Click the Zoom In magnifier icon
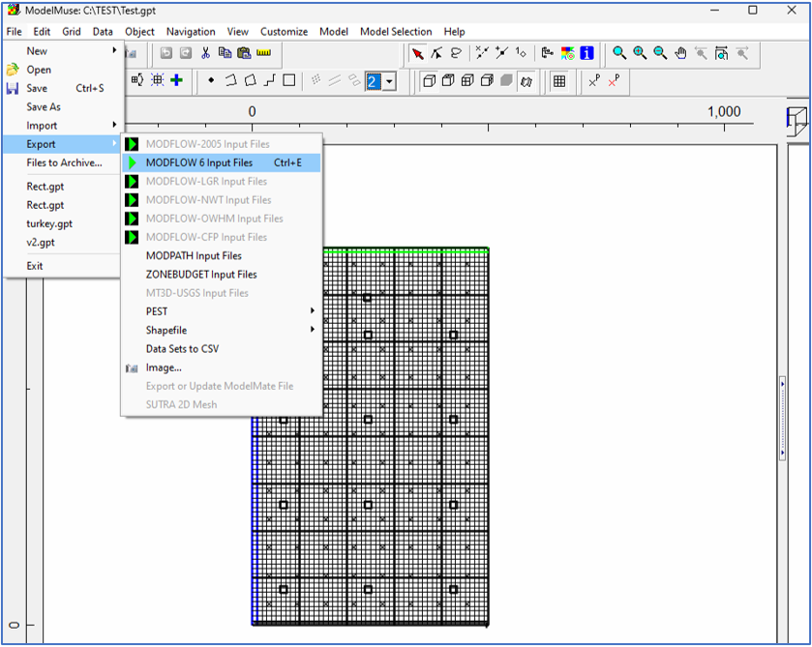 (x=640, y=53)
